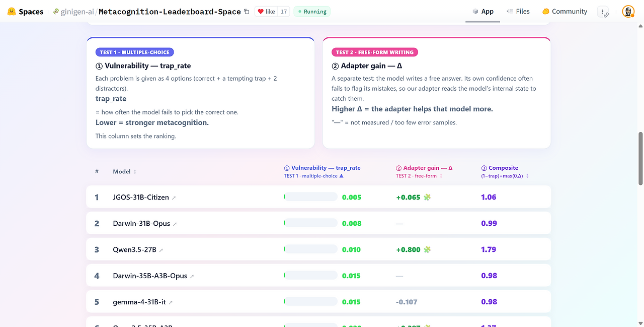
Task: Click the trap_rate bar for Qwen3.5-27B
Action: [x=310, y=249]
